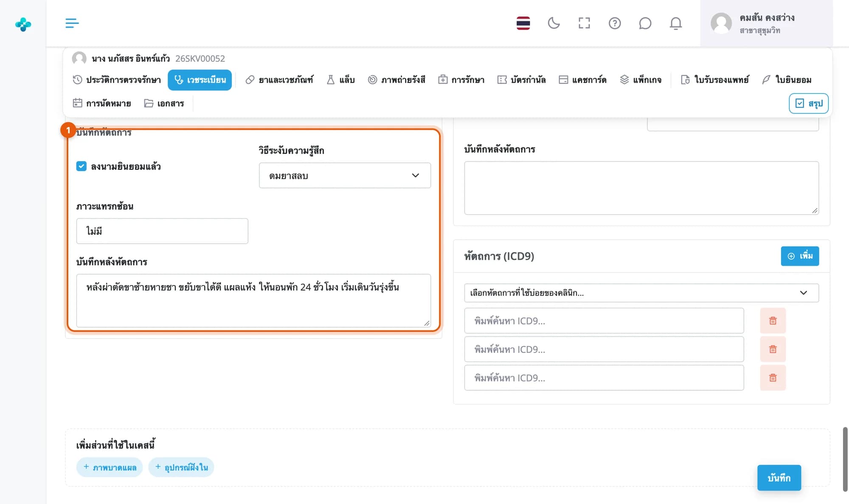Open the help question mark icon
Viewport: 849px width, 504px height.
pyautogui.click(x=615, y=23)
